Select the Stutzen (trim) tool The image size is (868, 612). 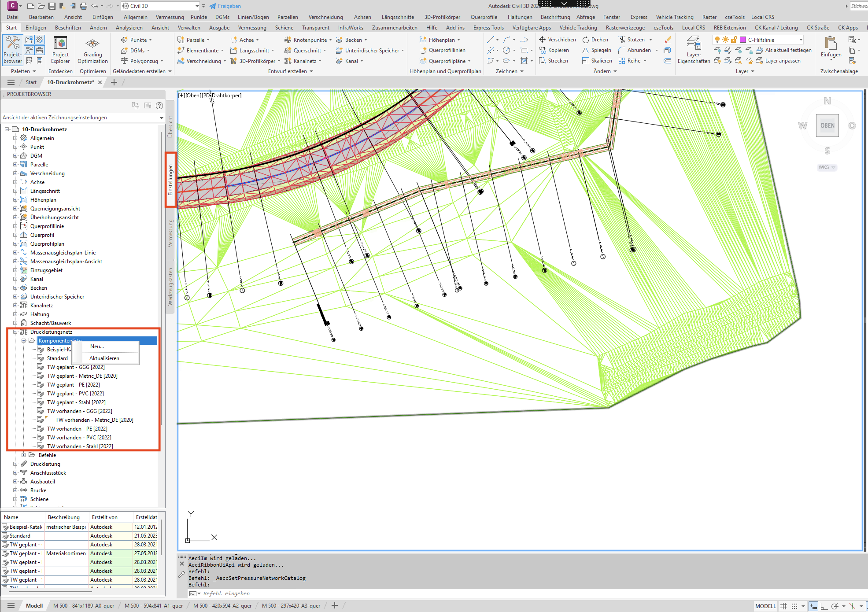[632, 40]
